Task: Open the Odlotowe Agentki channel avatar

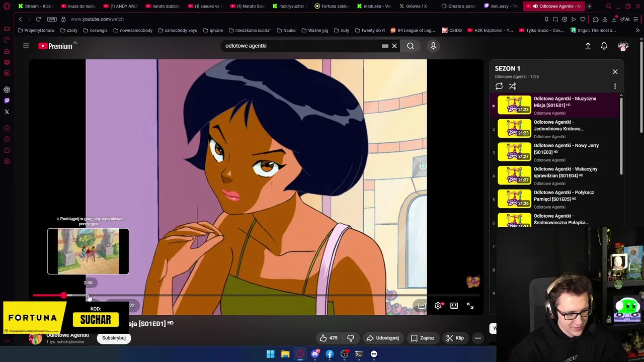Action: tap(35, 338)
